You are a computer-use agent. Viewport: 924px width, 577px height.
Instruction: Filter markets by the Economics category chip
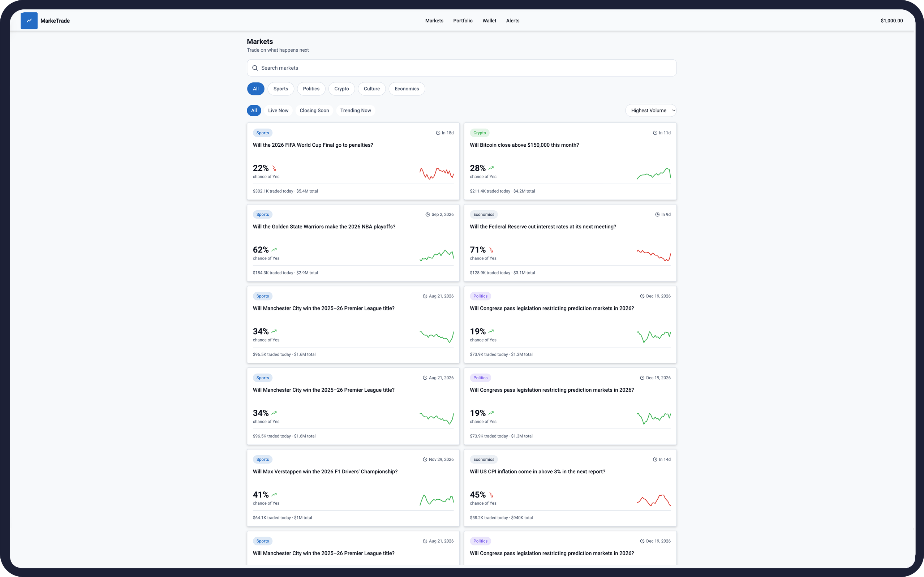407,89
